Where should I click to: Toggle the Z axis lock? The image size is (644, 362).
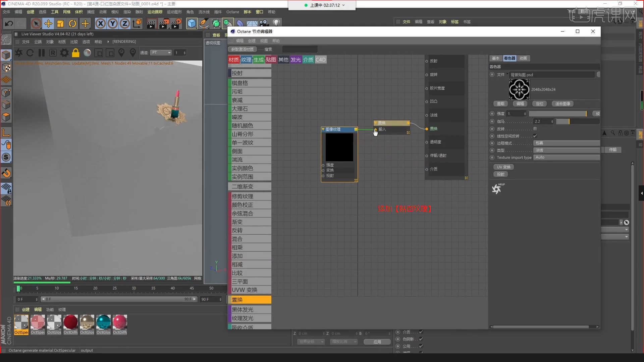[x=125, y=23]
